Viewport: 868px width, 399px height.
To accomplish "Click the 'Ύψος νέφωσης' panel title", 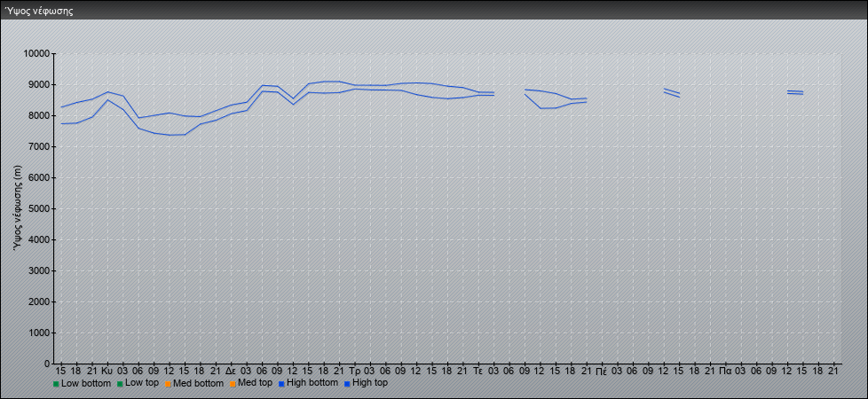I will [x=39, y=11].
